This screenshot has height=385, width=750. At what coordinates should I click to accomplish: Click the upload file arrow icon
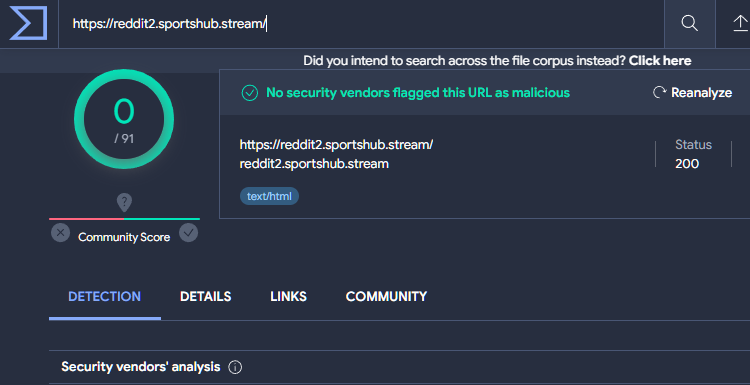click(x=740, y=23)
